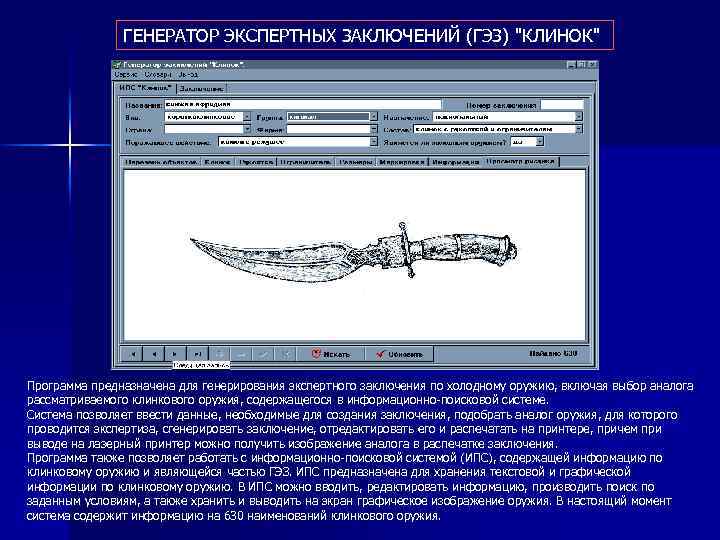Go to the first record in navigator
The image size is (720, 540).
coord(132,354)
